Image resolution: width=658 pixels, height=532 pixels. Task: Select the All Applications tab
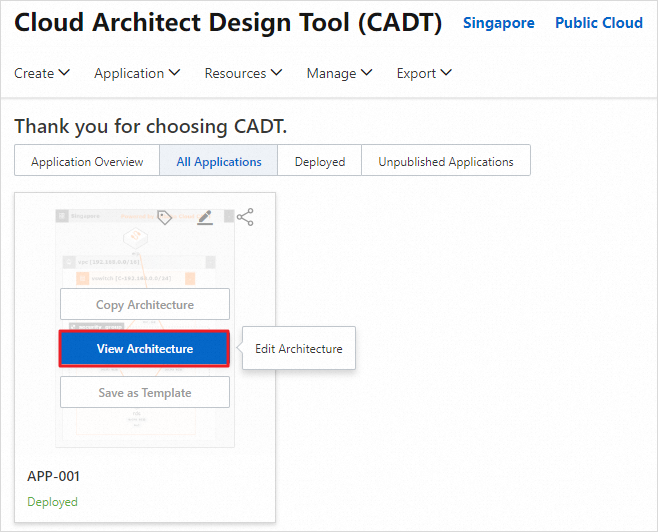coord(219,161)
